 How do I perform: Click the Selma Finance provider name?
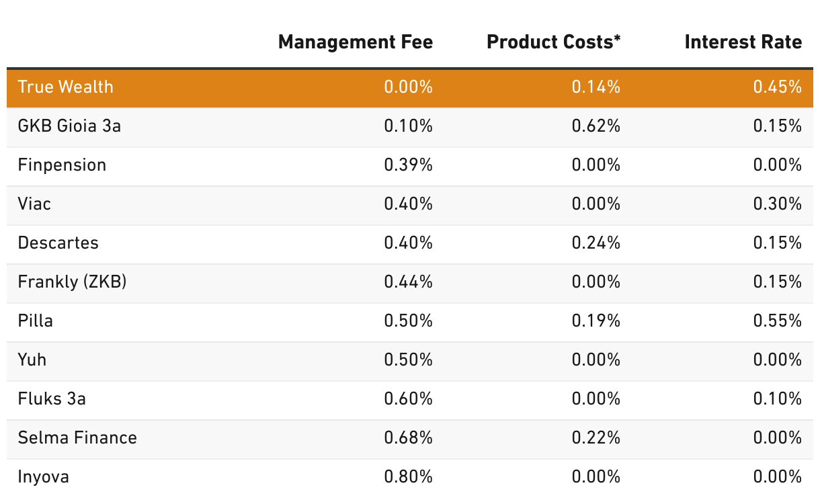(77, 437)
